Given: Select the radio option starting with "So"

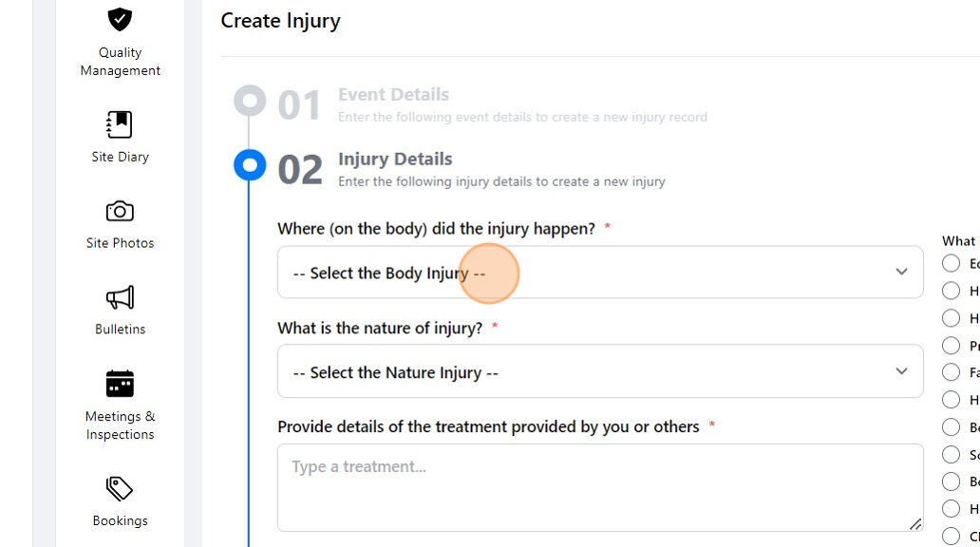Looking at the screenshot, I should click(951, 455).
